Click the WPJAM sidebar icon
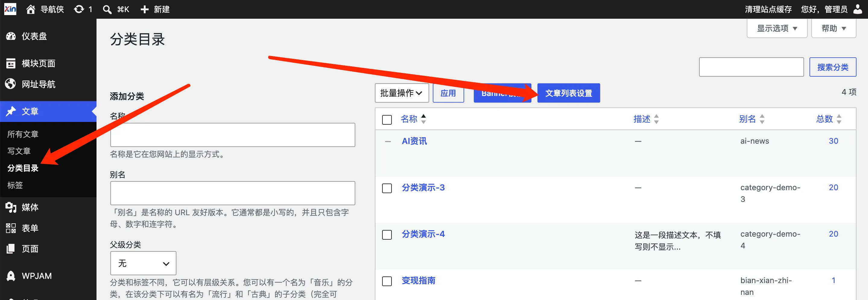The image size is (868, 300). pos(11,276)
